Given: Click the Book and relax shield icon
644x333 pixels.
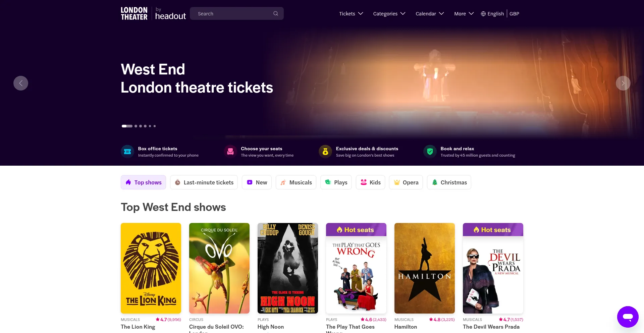Looking at the screenshot, I should 430,152.
